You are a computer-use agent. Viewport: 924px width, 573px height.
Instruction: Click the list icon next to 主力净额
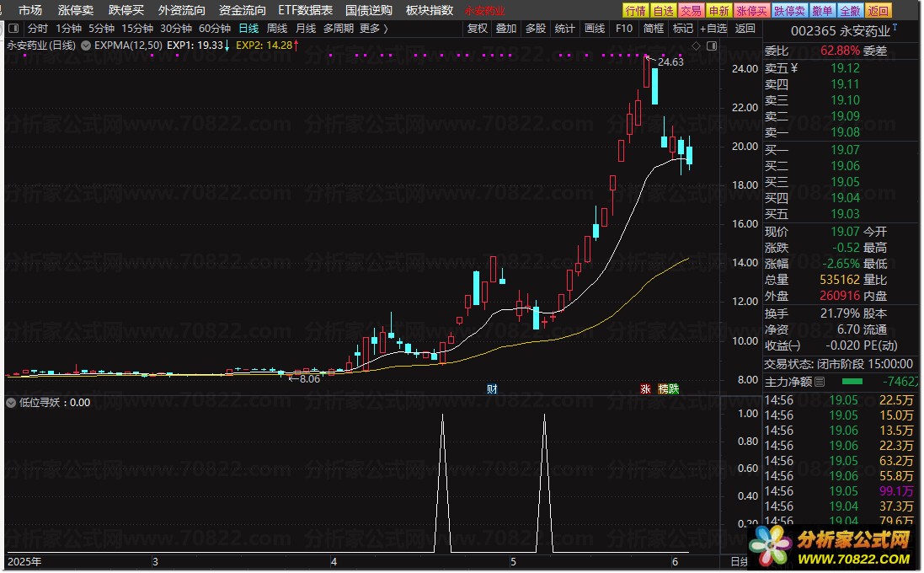820,382
